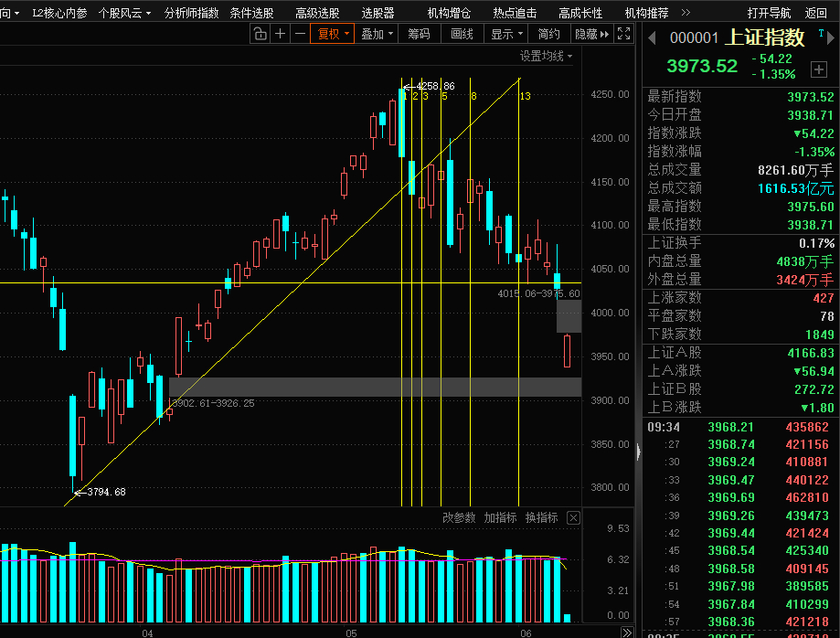Open the 条件选股 menu
The height and width of the screenshot is (638, 840).
pyautogui.click(x=251, y=13)
